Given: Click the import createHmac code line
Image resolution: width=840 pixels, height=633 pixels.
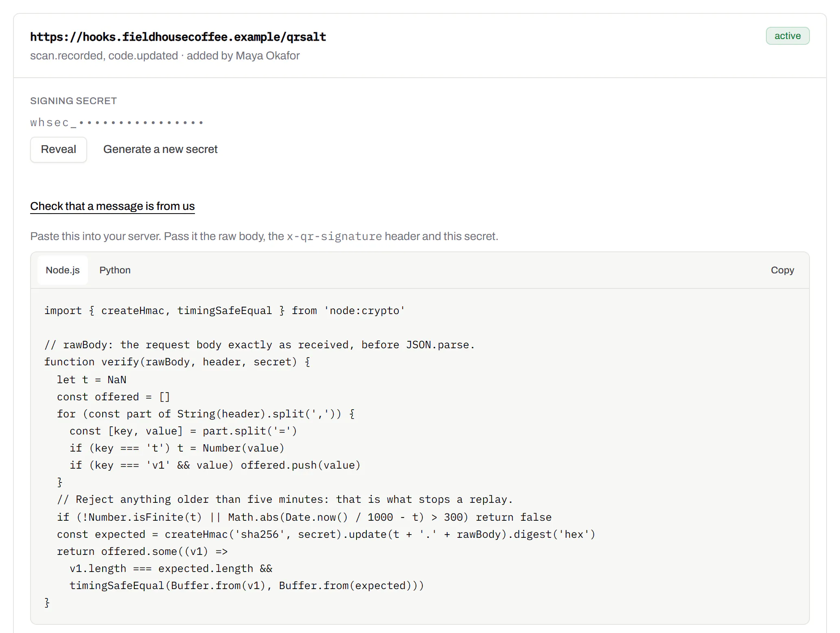Looking at the screenshot, I should pyautogui.click(x=225, y=311).
